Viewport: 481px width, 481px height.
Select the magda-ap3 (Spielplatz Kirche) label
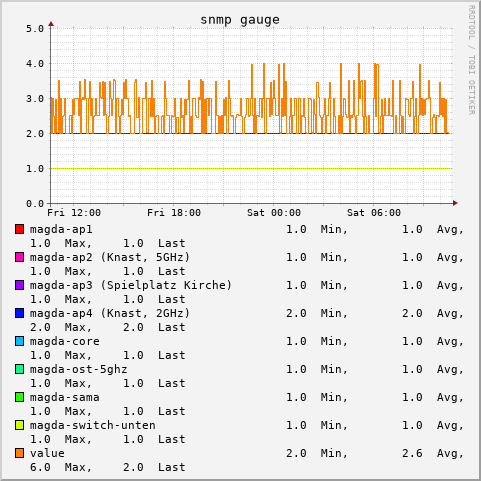point(131,285)
